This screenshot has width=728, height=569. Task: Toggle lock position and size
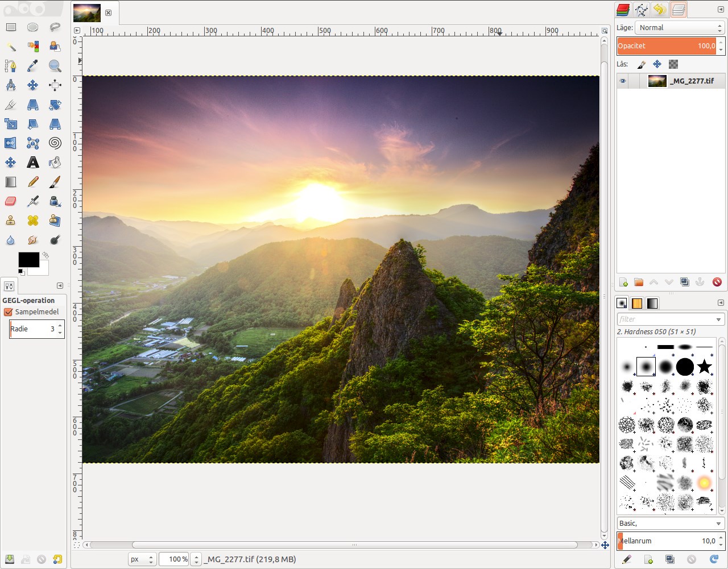[657, 64]
